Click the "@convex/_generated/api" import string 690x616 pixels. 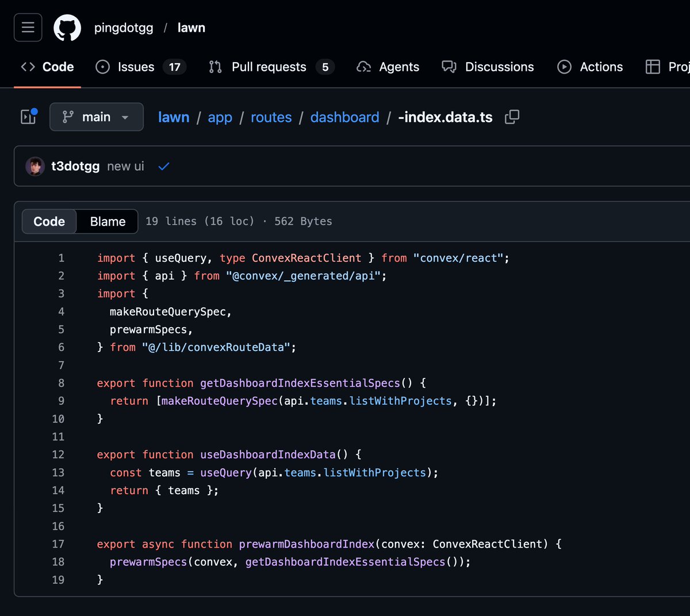pos(303,276)
